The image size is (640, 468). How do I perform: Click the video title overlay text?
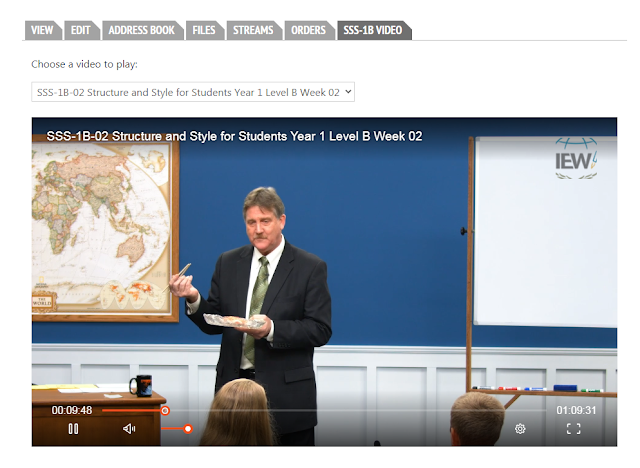(234, 136)
